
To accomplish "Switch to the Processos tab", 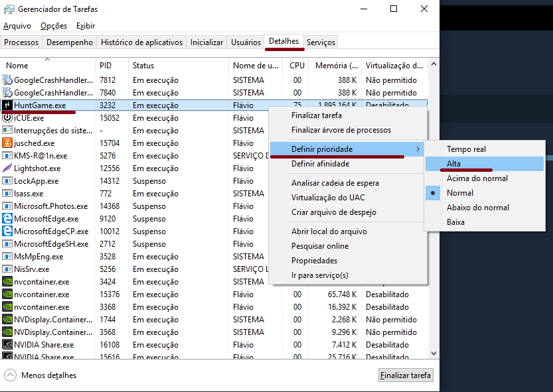I will 21,42.
